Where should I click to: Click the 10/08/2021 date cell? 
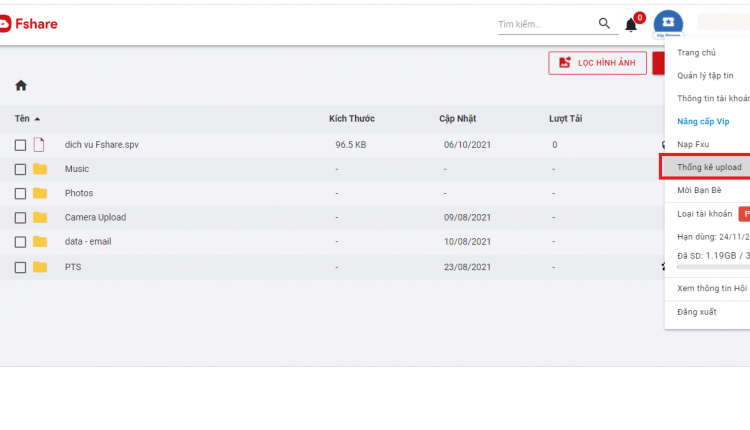(467, 242)
